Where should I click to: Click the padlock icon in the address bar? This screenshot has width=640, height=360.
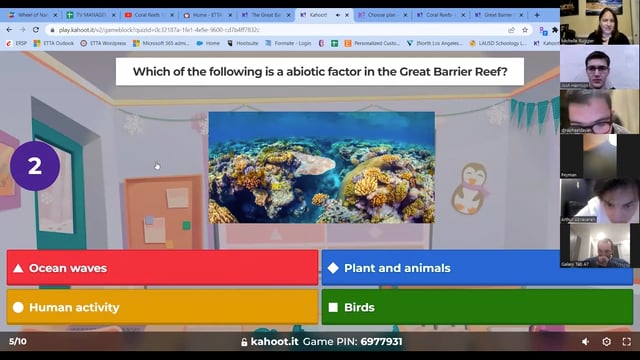tap(52, 30)
